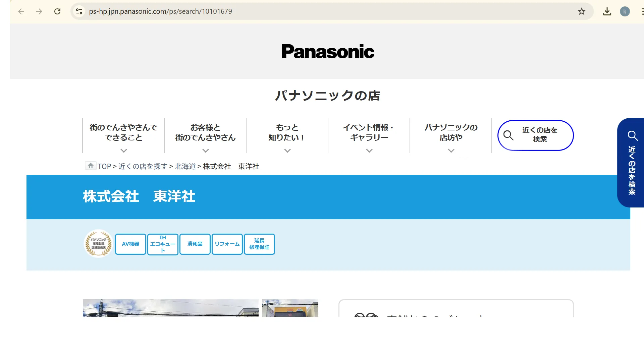Open the site information icon in the address bar
Screen dimensions: 644x362
[79, 11]
